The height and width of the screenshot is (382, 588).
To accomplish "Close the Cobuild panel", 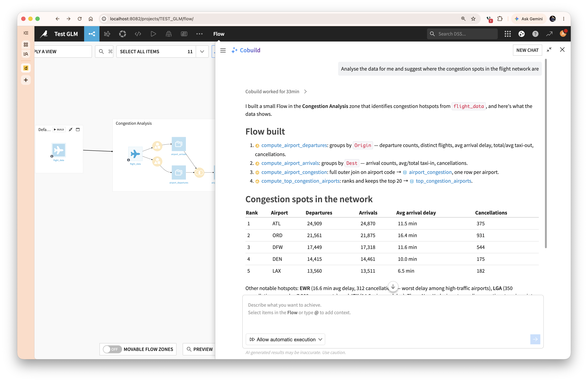I will [562, 50].
